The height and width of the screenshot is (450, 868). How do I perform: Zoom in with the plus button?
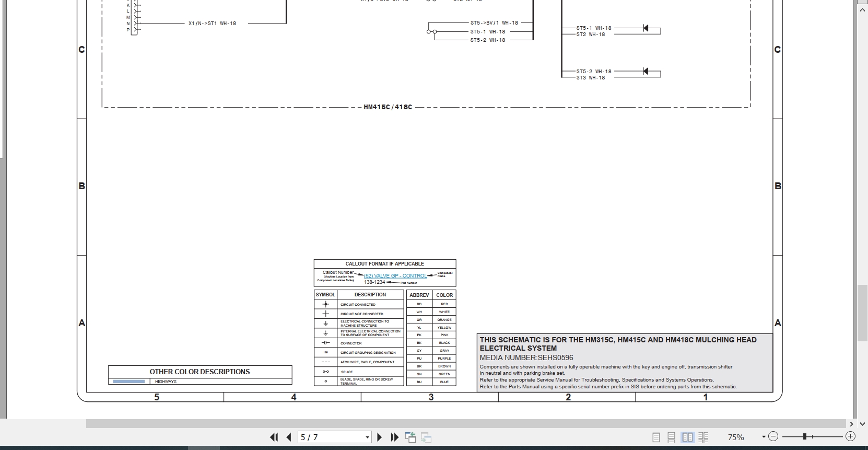click(850, 436)
